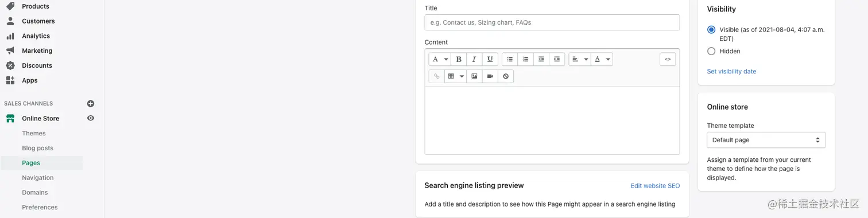Insert a numbered list
868x218 pixels.
[525, 59]
